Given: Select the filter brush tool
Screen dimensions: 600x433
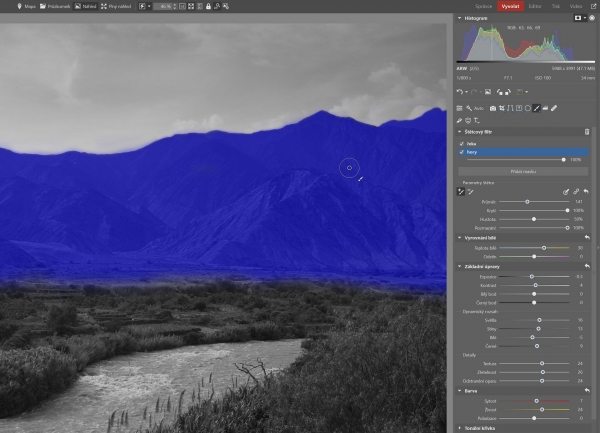Looking at the screenshot, I should pyautogui.click(x=536, y=108).
